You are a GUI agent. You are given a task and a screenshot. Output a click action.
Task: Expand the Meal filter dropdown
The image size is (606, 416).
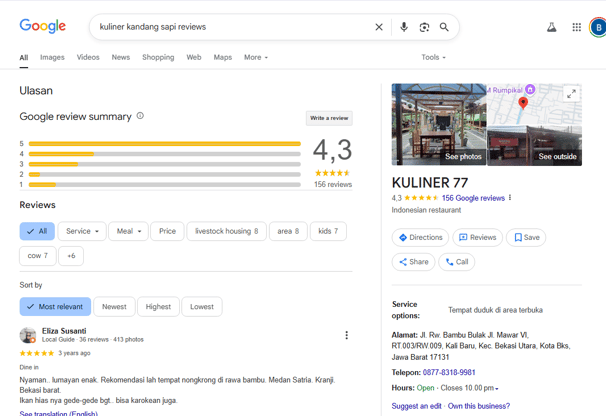tap(128, 231)
